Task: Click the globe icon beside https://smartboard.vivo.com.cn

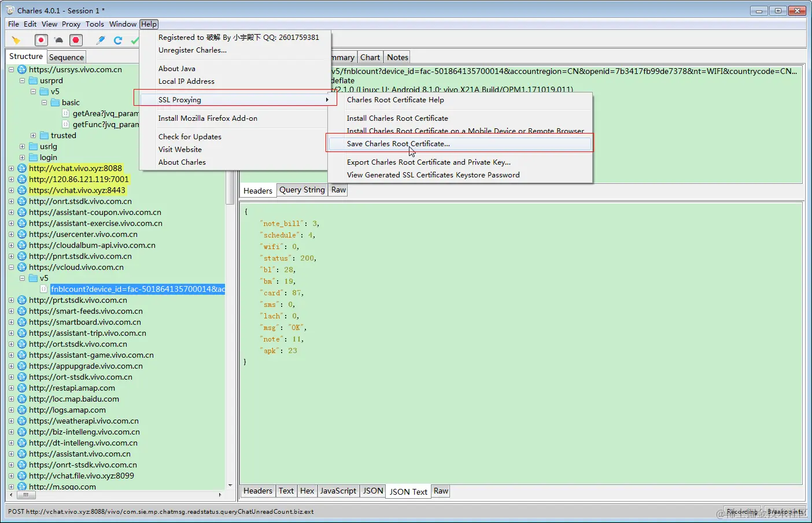Action: 22,322
